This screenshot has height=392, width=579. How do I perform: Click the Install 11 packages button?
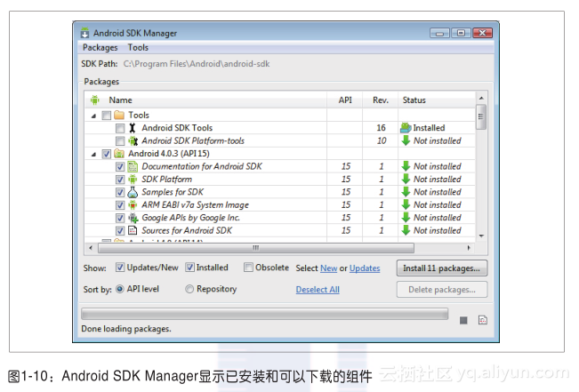pos(442,268)
